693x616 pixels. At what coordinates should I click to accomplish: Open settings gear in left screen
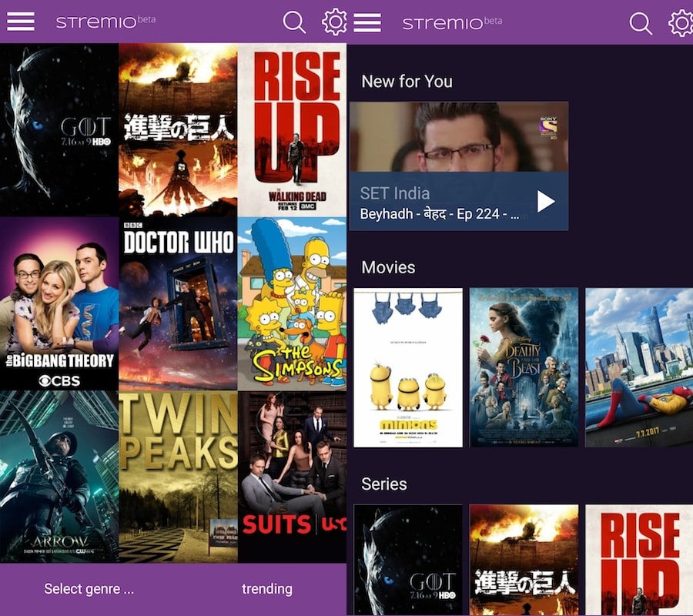335,22
